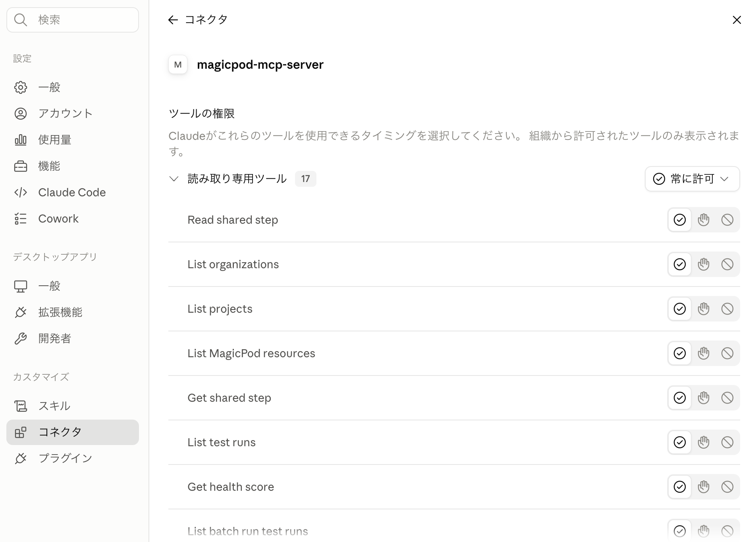The image size is (756, 542).
Task: Open the アカウント settings page
Action: pos(73,114)
